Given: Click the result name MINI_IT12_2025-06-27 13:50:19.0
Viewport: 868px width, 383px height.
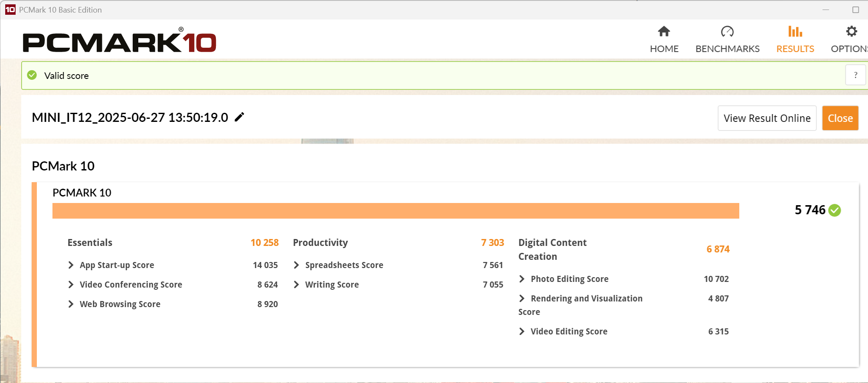Looking at the screenshot, I should [x=130, y=118].
